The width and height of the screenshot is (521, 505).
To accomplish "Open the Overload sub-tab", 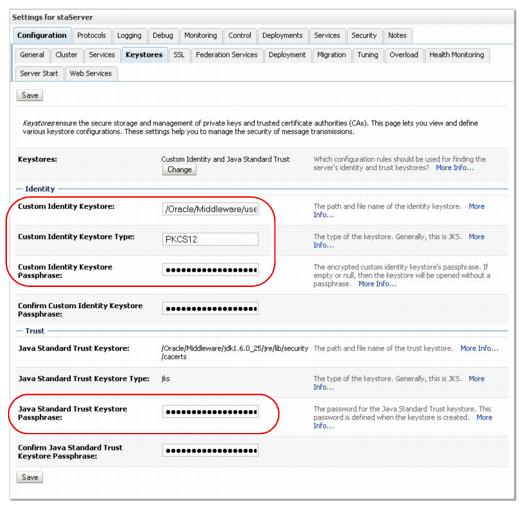I will point(404,55).
